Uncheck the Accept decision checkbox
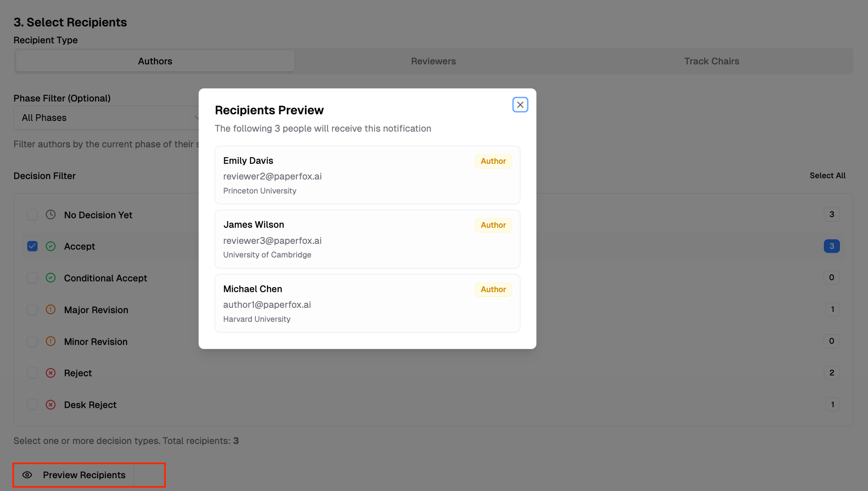The image size is (868, 491). click(32, 246)
